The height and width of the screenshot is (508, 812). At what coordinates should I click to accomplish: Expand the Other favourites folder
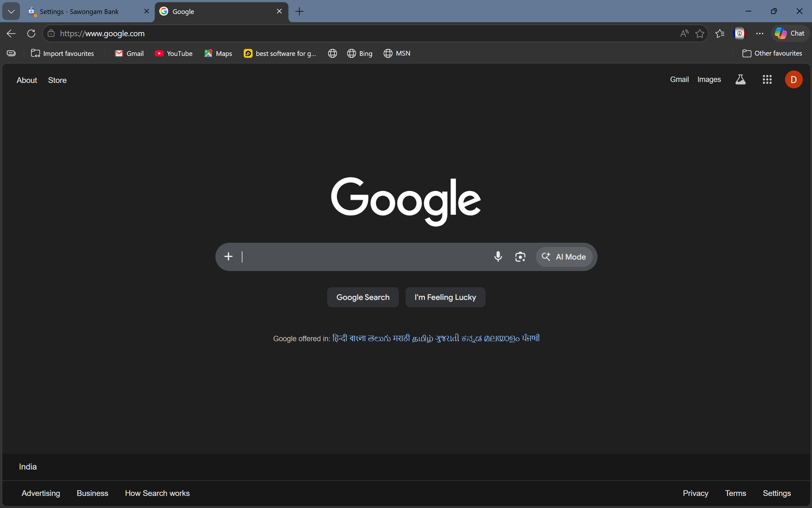[772, 53]
